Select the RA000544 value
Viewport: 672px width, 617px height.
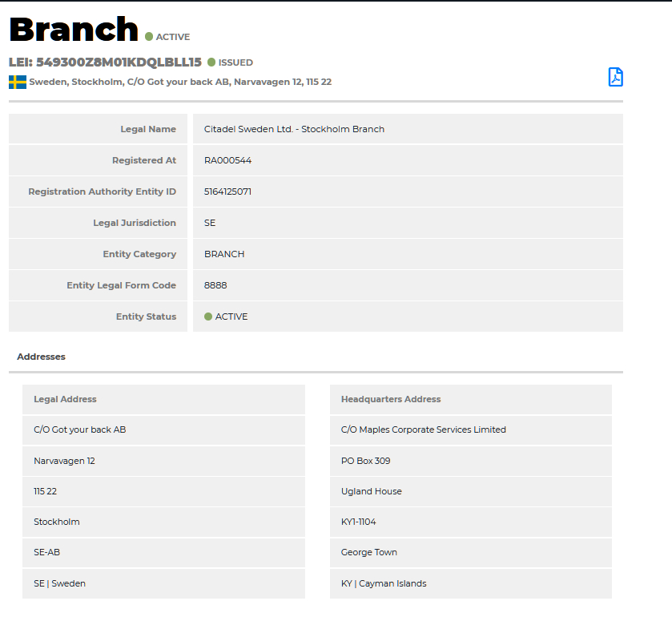227,160
